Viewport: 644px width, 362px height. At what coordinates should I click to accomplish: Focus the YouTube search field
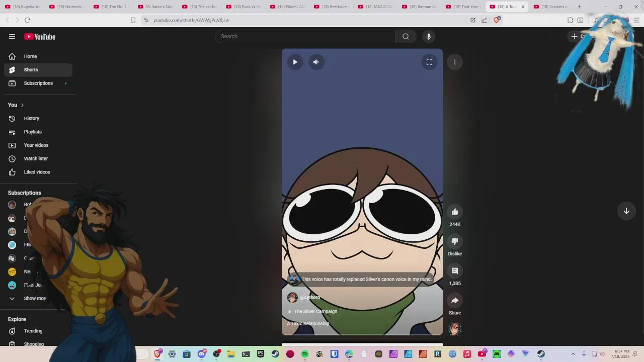[x=305, y=36]
